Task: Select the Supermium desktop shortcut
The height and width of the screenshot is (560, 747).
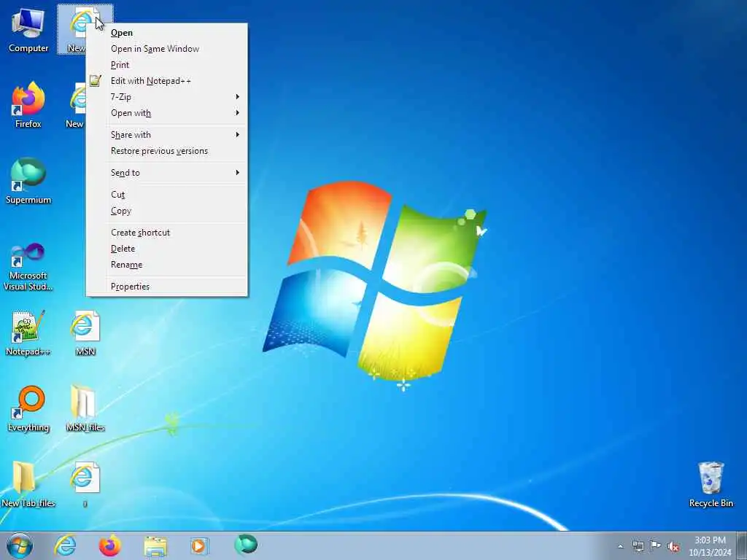Action: [x=28, y=181]
